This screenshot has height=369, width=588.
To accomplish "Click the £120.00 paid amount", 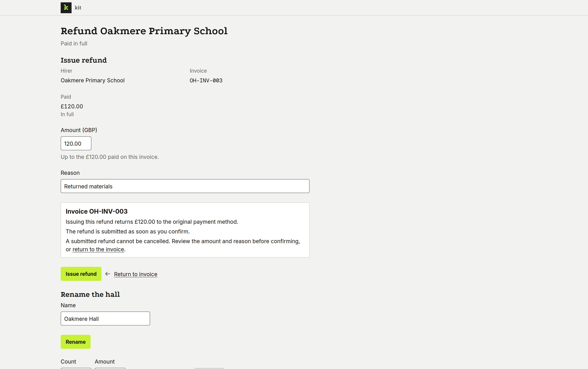I will point(72,106).
